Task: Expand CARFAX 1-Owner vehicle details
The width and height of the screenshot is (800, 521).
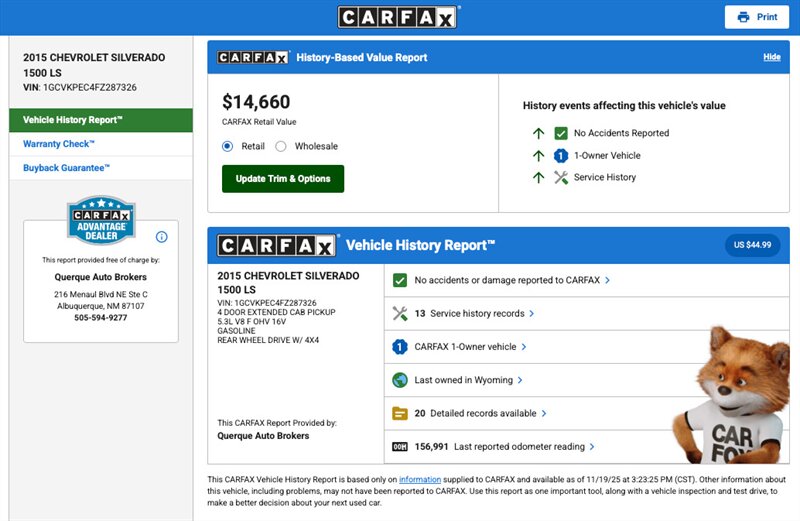Action: pyautogui.click(x=466, y=347)
